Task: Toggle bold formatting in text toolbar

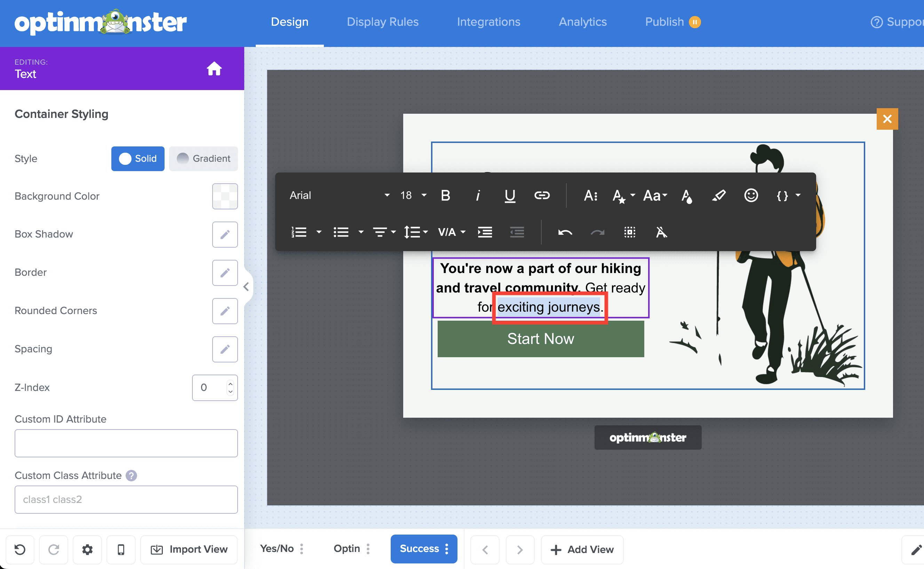Action: pyautogui.click(x=445, y=195)
